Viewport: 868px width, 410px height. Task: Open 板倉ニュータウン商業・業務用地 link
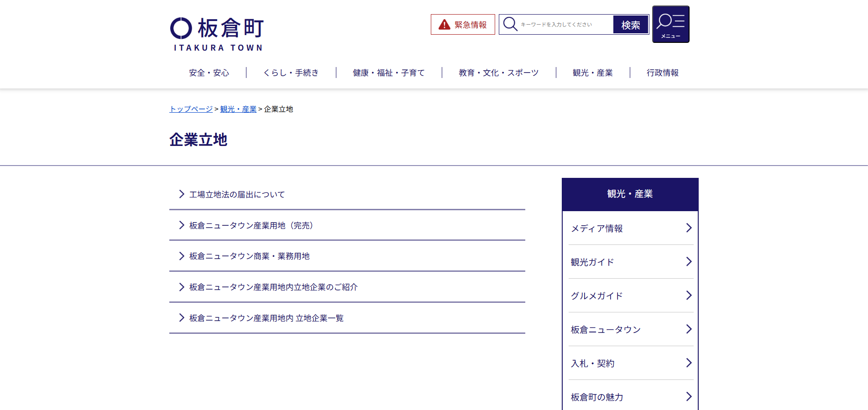(250, 256)
